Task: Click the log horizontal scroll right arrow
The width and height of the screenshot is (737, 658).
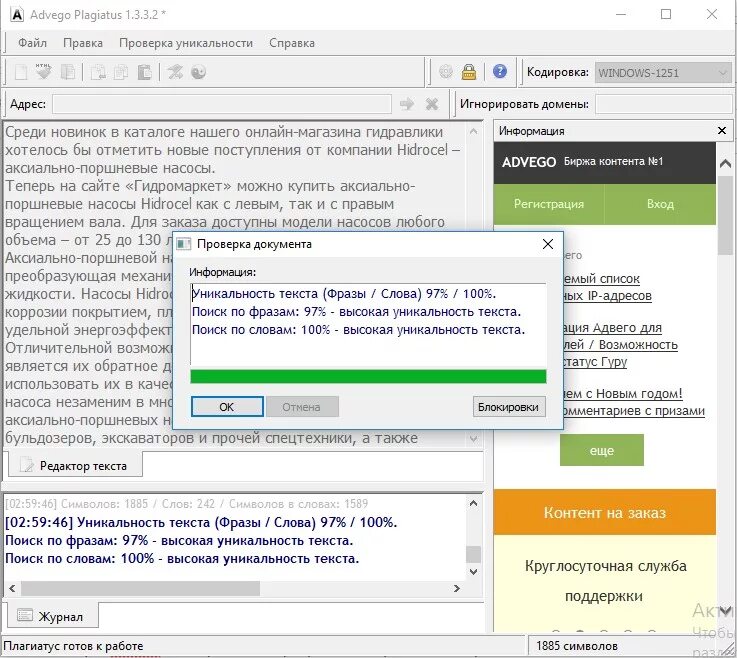Action: pos(456,588)
